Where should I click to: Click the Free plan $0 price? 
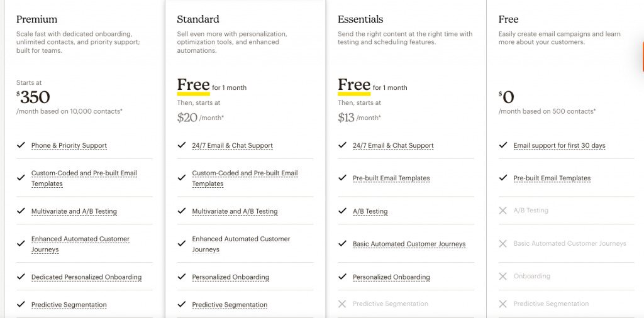point(507,97)
